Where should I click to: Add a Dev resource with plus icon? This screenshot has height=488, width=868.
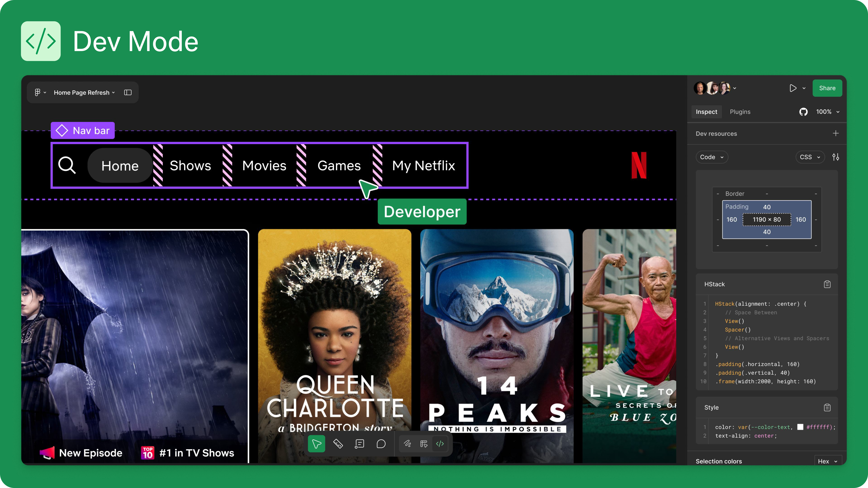tap(836, 133)
